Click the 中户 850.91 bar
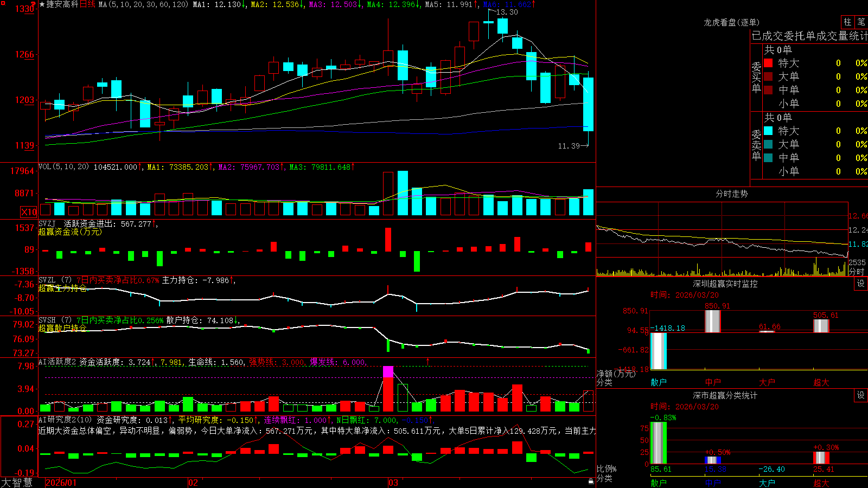This screenshot has height=488, width=868. [x=713, y=321]
